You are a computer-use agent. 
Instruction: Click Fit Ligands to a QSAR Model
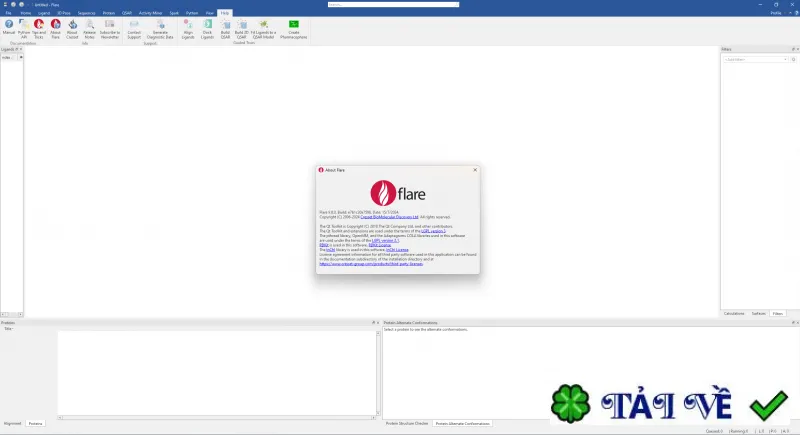click(x=263, y=29)
